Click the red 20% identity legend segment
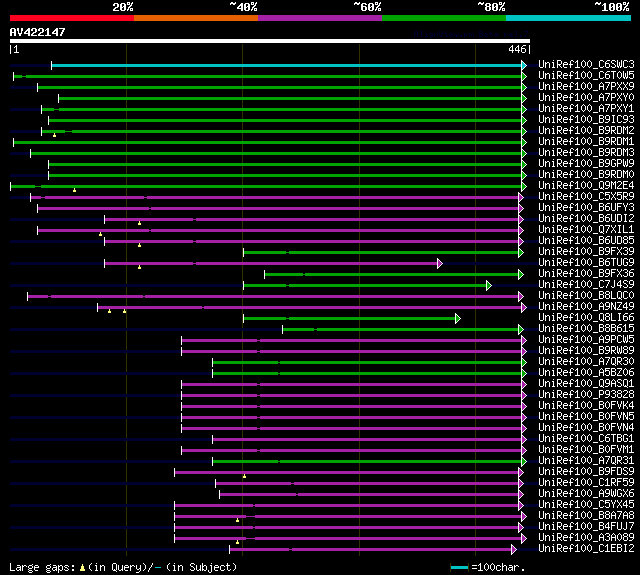The image size is (640, 575). coord(72,18)
